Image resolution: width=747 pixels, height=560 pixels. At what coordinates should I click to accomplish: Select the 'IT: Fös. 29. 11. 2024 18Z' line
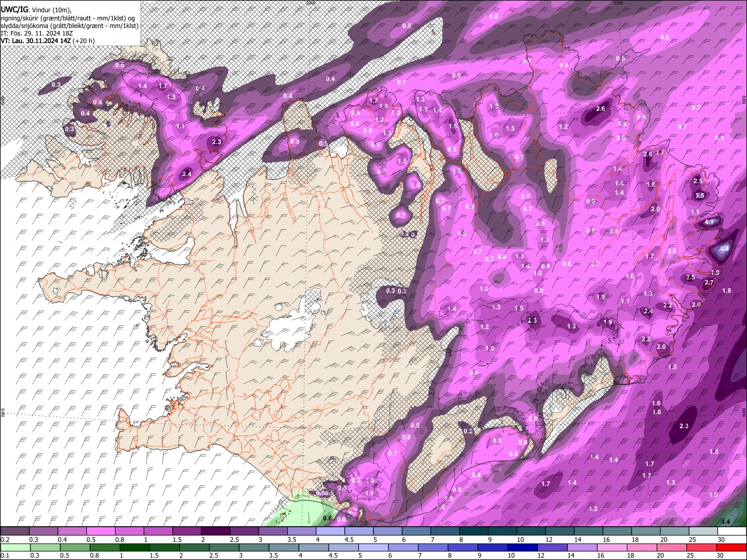click(37, 33)
